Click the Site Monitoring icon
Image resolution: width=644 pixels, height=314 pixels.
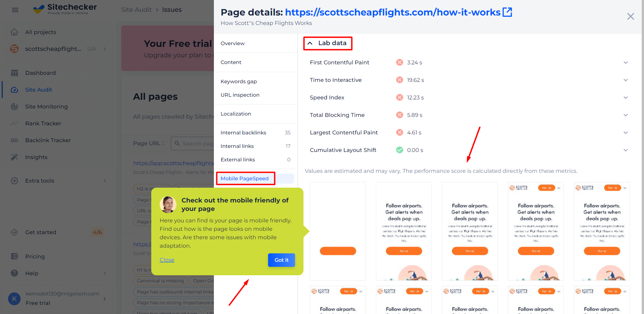pos(14,106)
